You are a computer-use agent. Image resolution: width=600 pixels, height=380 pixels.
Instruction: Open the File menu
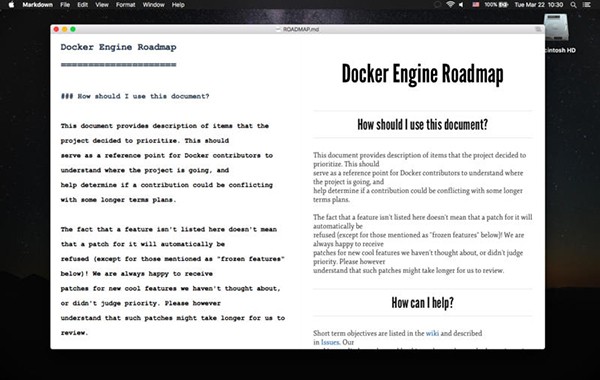click(65, 5)
